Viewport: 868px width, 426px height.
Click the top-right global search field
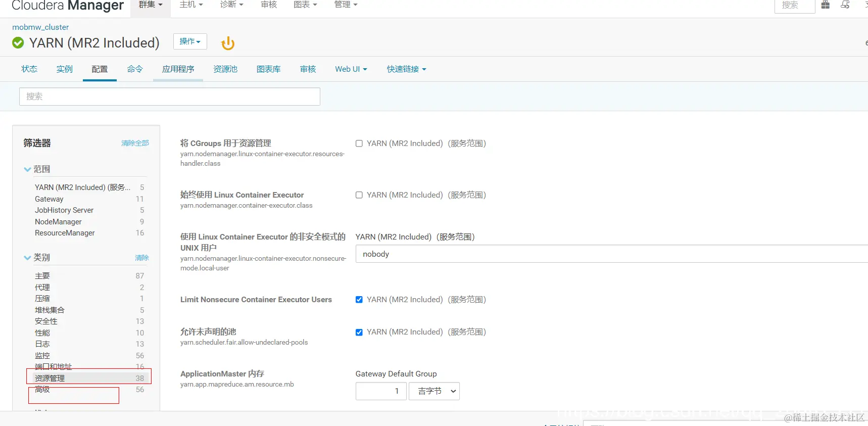point(795,5)
